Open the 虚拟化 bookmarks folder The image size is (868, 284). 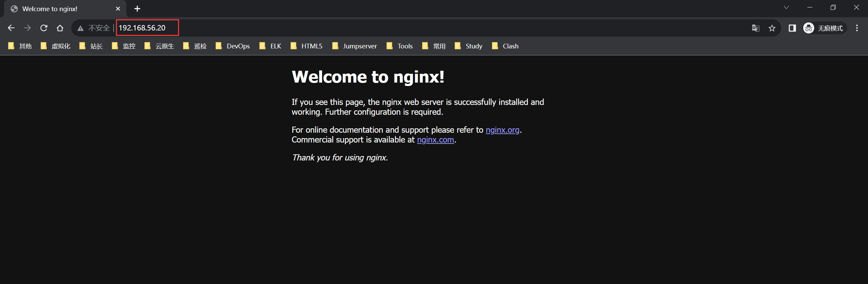click(56, 46)
